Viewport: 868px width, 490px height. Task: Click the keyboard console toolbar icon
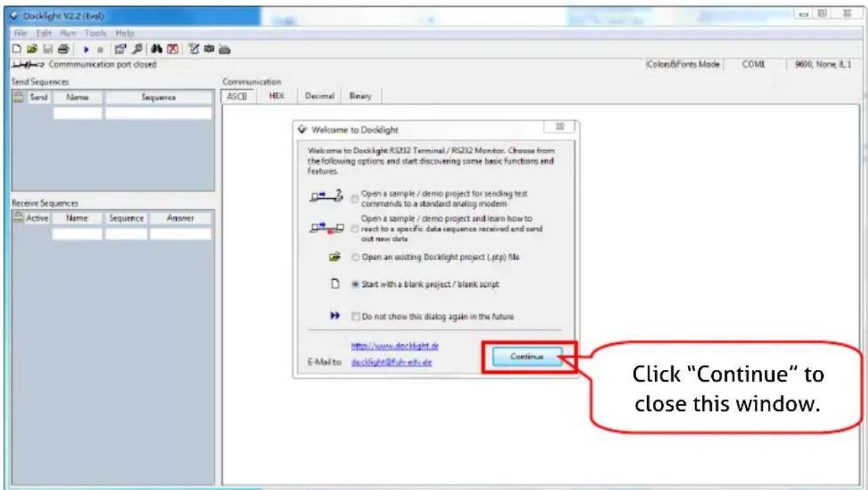click(209, 49)
